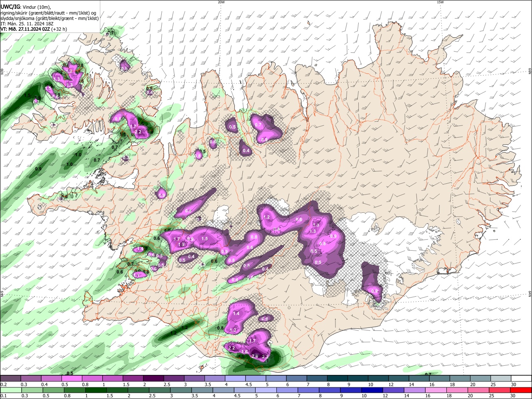Pick the grey-purple 0.2 swatch in snow scale
This screenshot has height=399, width=532.
(10, 378)
